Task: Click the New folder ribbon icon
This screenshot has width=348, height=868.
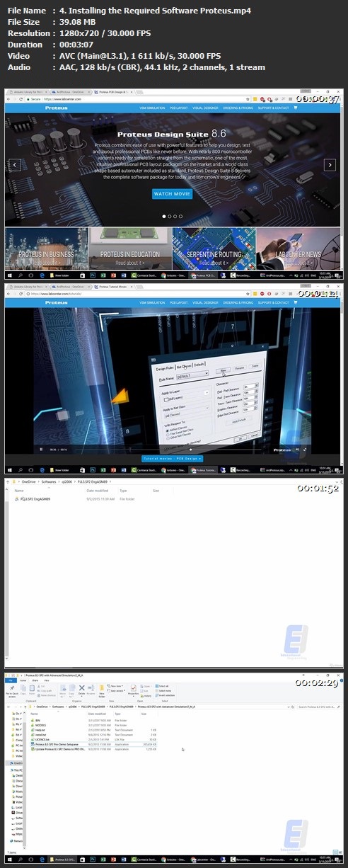Action: (x=102, y=690)
